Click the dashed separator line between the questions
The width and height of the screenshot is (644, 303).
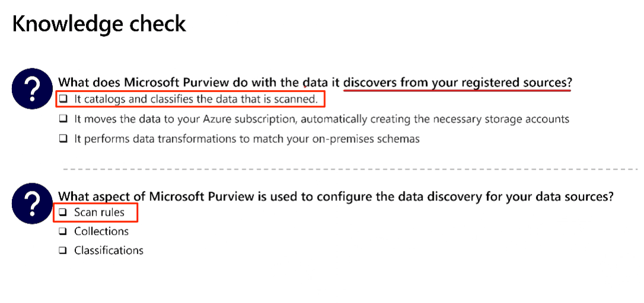350,169
